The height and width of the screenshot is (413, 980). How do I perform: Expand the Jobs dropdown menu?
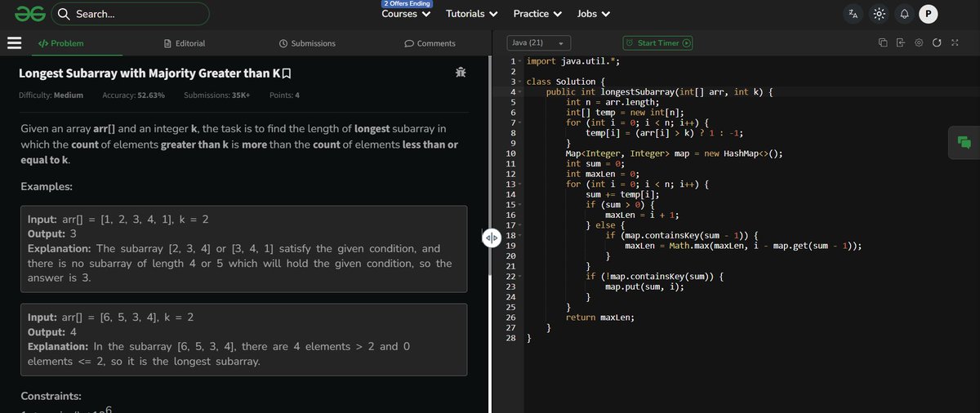coord(595,14)
